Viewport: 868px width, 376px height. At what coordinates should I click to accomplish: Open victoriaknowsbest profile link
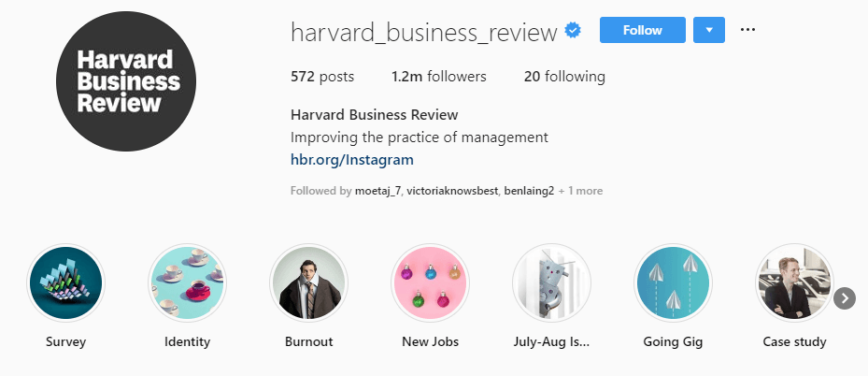pyautogui.click(x=451, y=191)
